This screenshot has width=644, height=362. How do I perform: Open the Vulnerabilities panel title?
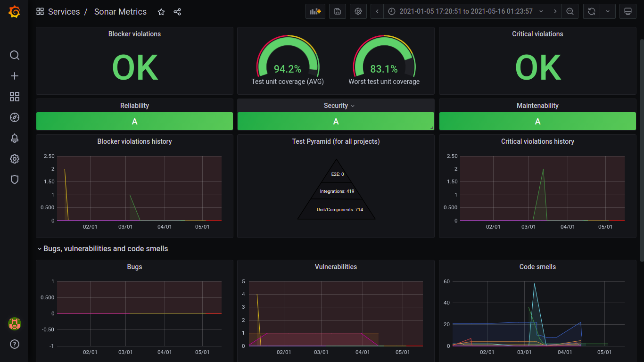tap(336, 267)
